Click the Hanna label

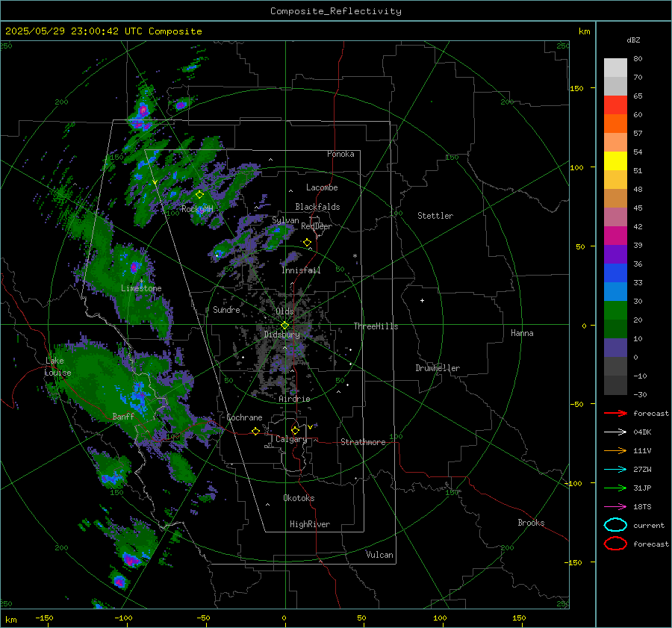(522, 333)
